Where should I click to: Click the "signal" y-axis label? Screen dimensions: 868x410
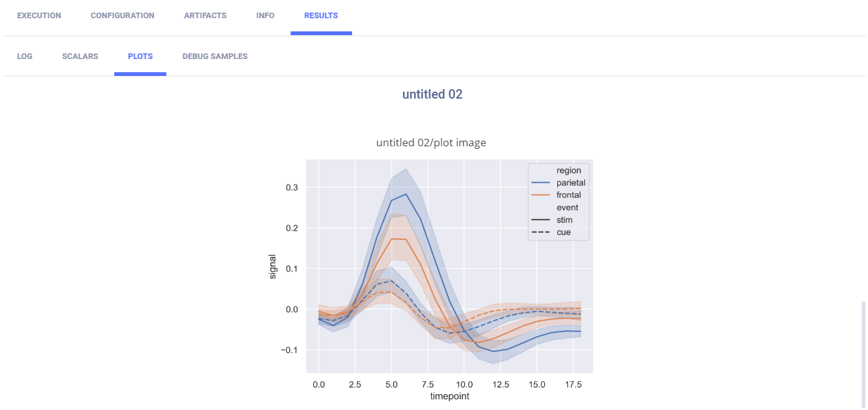pos(272,266)
